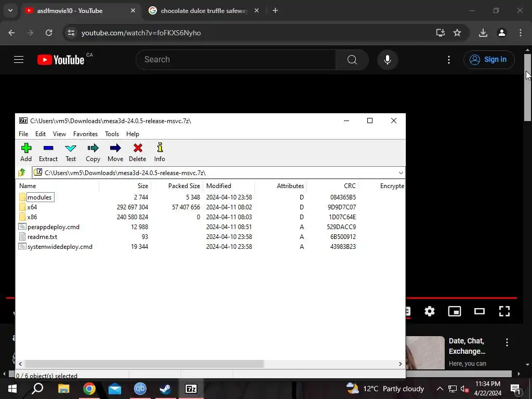The width and height of the screenshot is (532, 399).
Task: Click the Add toolbar icon in 7-Zip
Action: pyautogui.click(x=26, y=152)
